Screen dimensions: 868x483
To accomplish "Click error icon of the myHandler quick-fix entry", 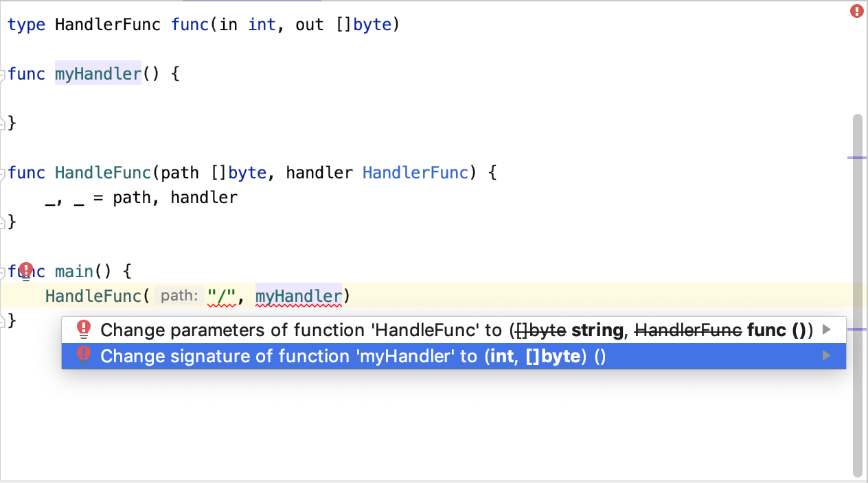I will click(84, 356).
